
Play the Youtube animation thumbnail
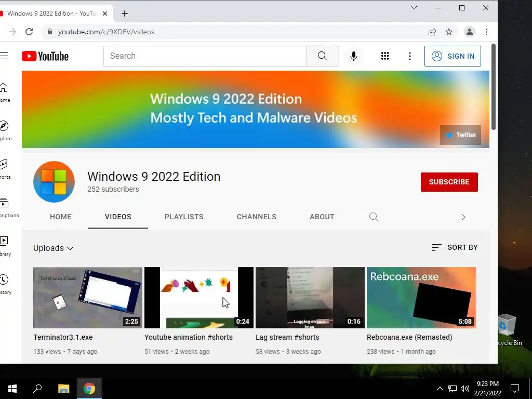pyautogui.click(x=199, y=298)
